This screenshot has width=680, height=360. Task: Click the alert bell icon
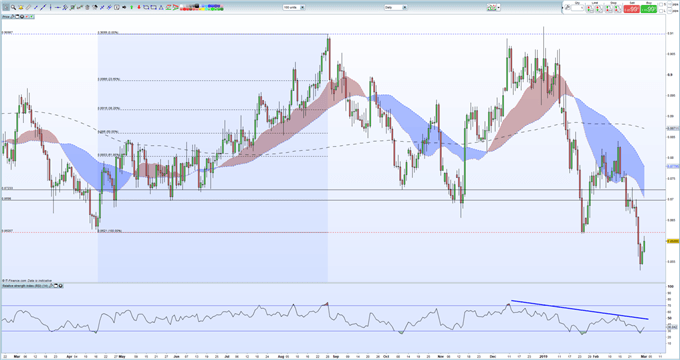pos(21,7)
